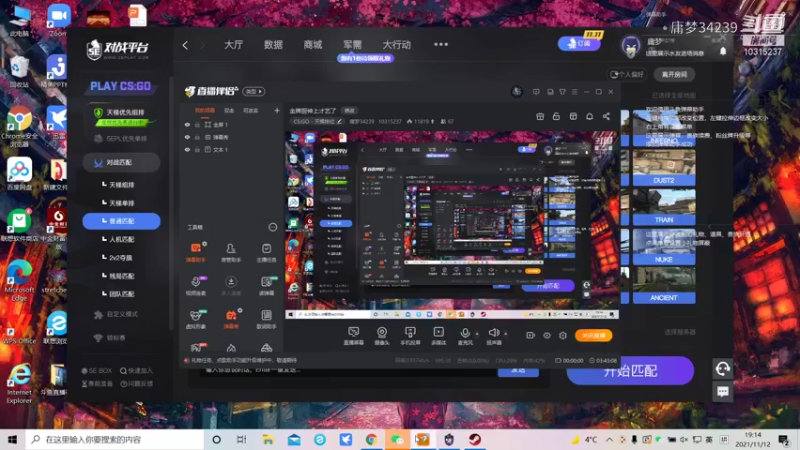This screenshot has width=800, height=450.
Task: Click the record video icon beside preview eye
Action: pyautogui.click(x=531, y=335)
